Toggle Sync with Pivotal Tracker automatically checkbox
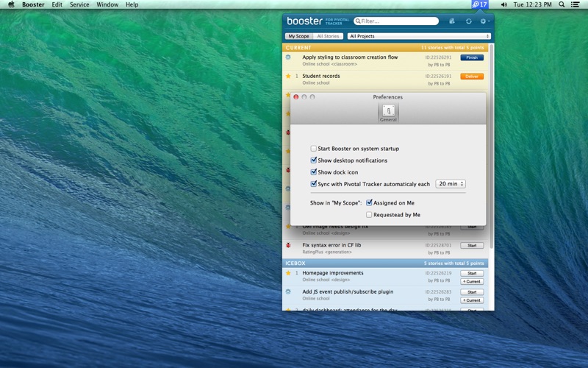Viewport: 588px width, 368px height. pyautogui.click(x=314, y=183)
